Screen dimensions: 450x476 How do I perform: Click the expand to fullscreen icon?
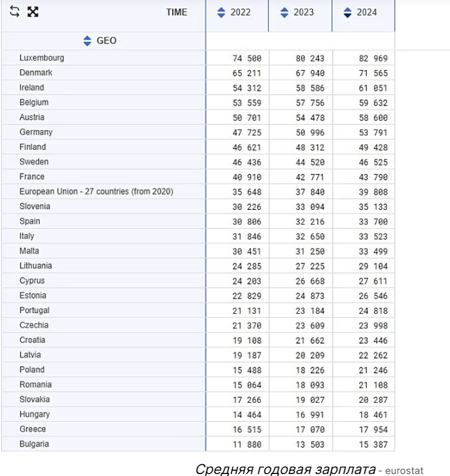(33, 12)
